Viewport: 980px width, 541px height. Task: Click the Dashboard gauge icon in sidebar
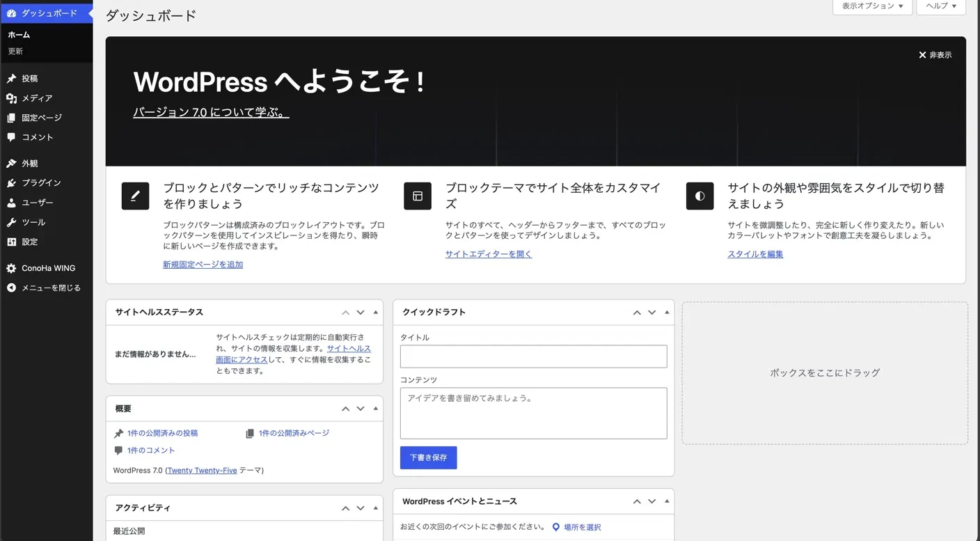[11, 13]
